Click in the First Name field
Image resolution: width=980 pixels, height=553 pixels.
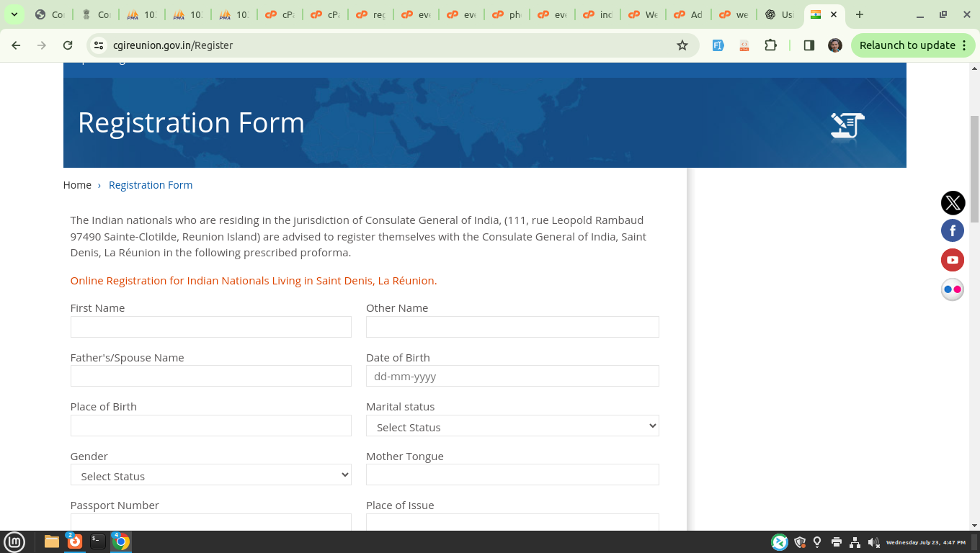211,327
